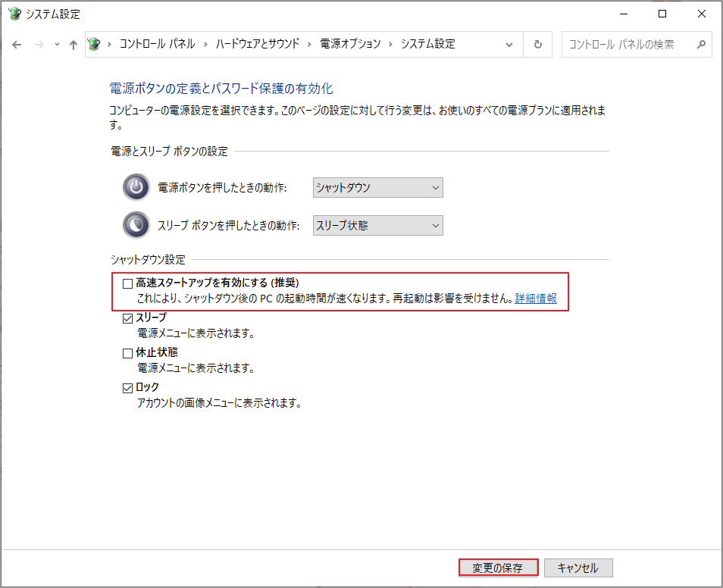
Task: Navigate to ハードウェアとサウンド breadcrumb
Action: [x=258, y=44]
